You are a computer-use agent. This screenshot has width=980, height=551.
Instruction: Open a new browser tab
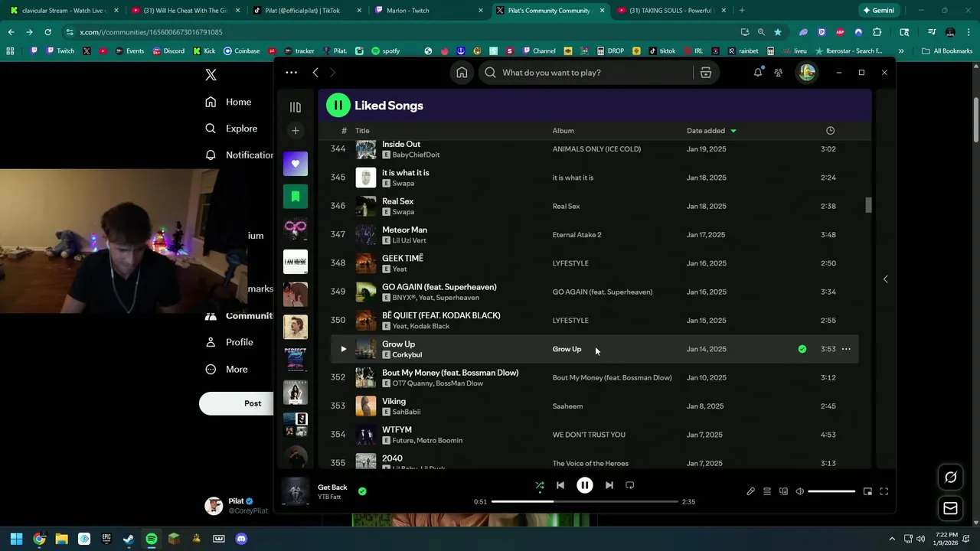coord(742,11)
